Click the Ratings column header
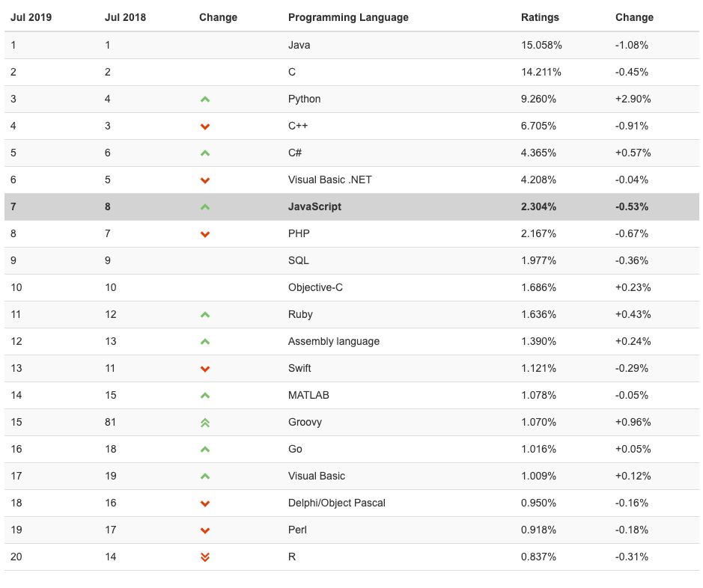The image size is (703, 588). (x=540, y=17)
